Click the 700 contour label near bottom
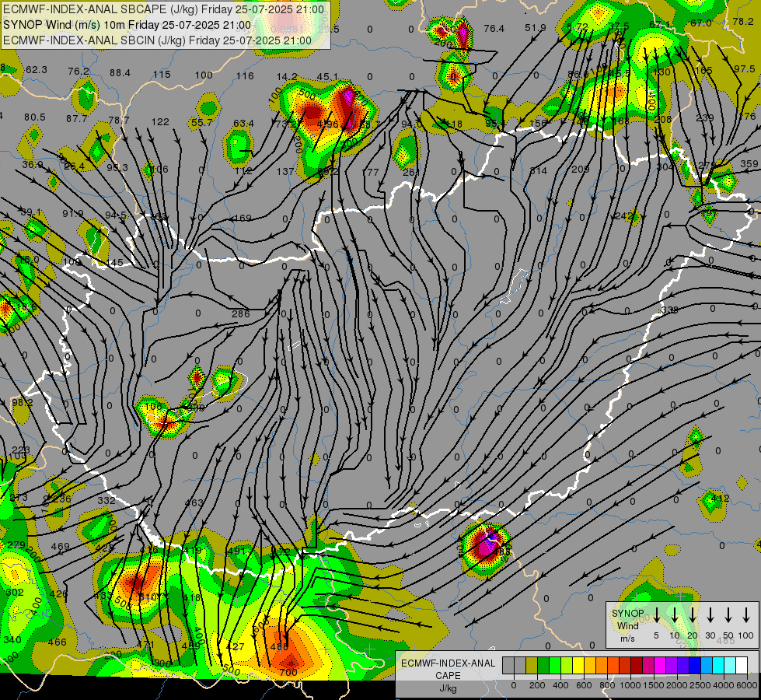 [x=288, y=673]
